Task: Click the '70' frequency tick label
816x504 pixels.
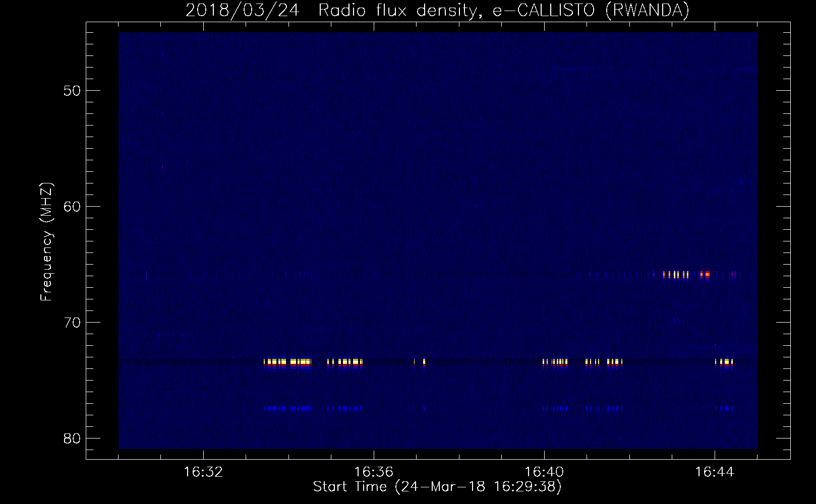Action: click(73, 323)
